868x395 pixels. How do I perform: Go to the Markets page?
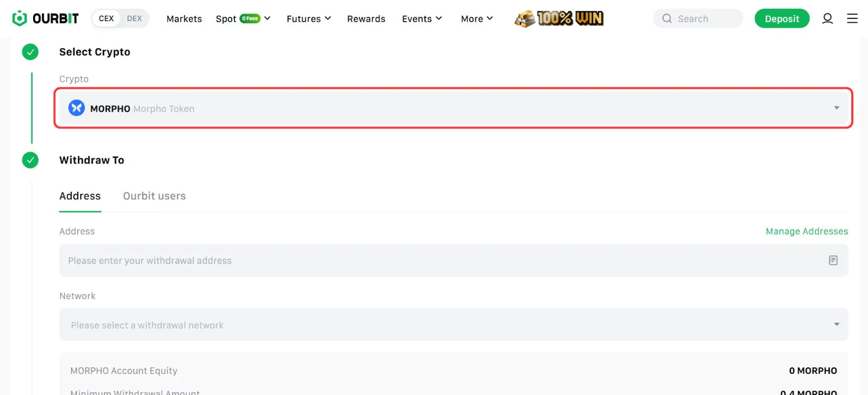coord(184,19)
